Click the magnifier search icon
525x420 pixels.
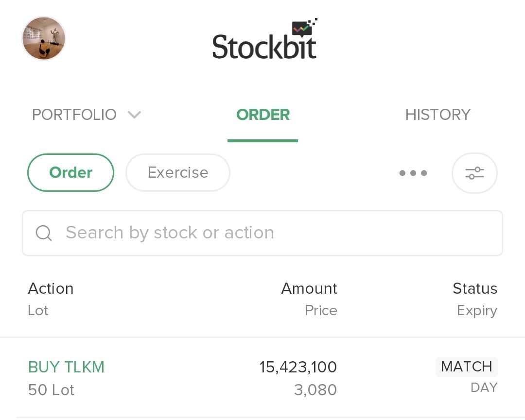pyautogui.click(x=44, y=233)
